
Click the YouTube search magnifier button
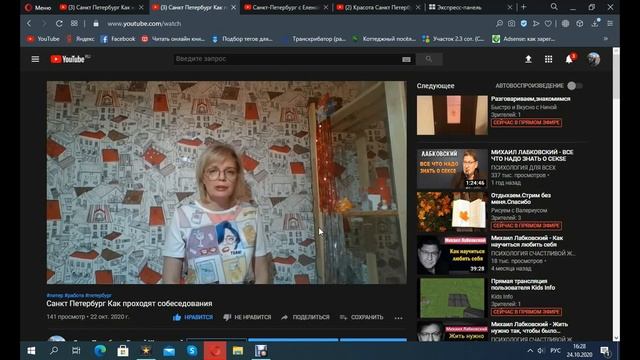(x=429, y=59)
